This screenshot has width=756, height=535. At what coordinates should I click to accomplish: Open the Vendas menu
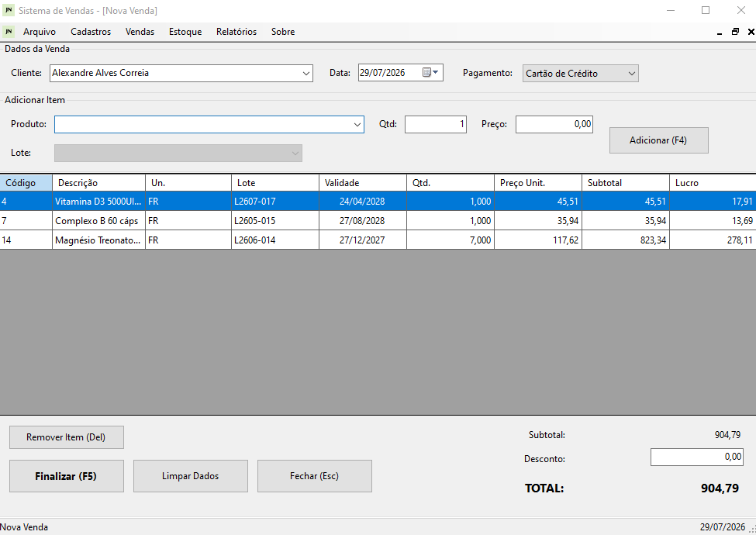click(140, 32)
